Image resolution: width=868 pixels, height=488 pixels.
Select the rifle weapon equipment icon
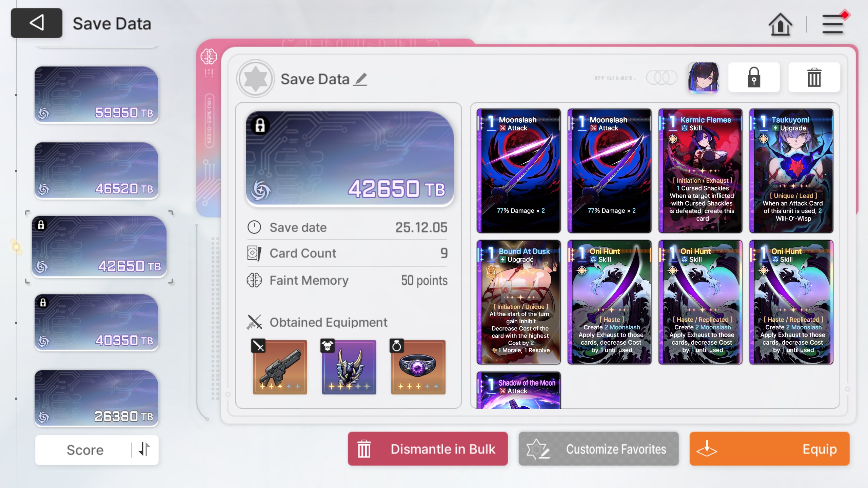pos(280,367)
